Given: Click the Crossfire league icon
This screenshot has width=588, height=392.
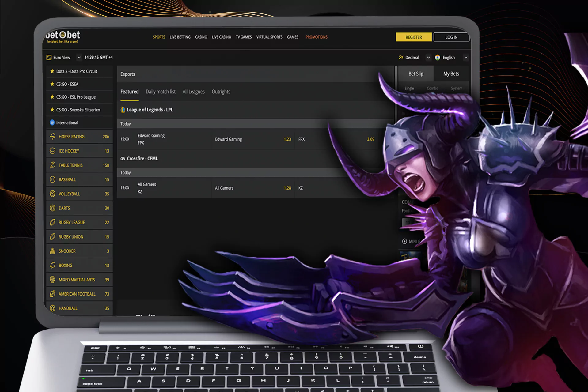Looking at the screenshot, I should (x=123, y=159).
